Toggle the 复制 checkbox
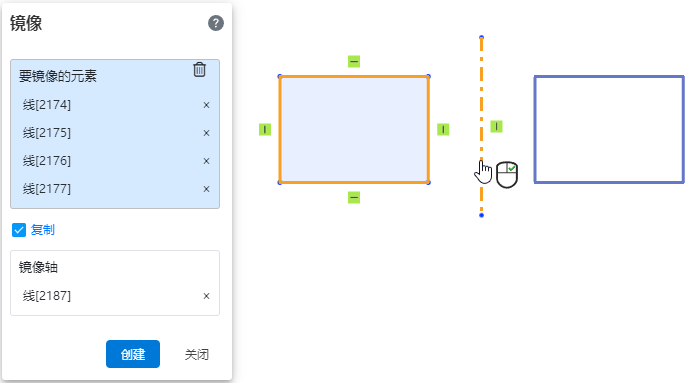Viewport: 697px width, 383px height. pyautogui.click(x=19, y=230)
